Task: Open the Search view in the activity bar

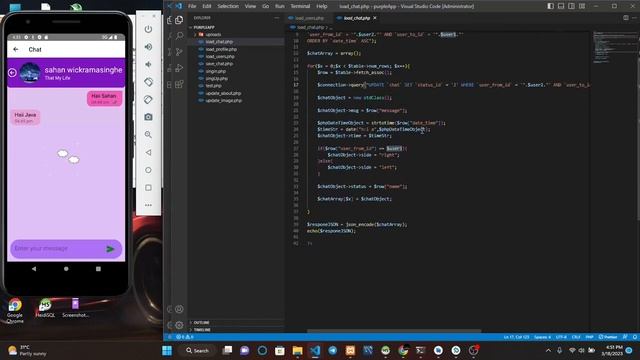Action: 179,36
